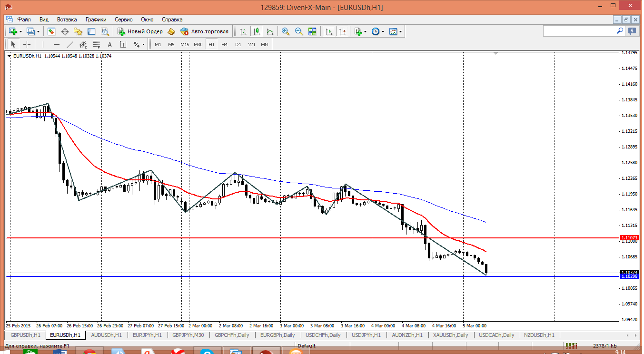Click the Zoom Out magnifier icon

click(x=299, y=31)
